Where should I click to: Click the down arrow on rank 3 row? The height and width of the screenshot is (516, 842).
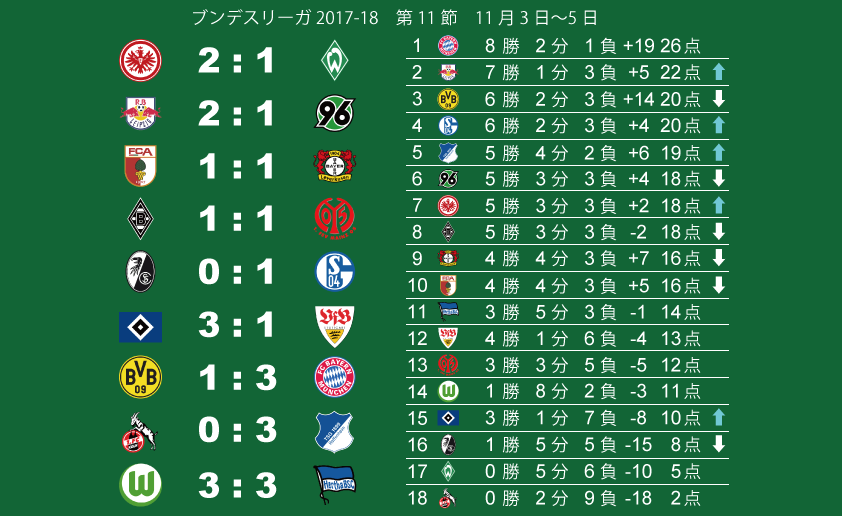pos(718,99)
